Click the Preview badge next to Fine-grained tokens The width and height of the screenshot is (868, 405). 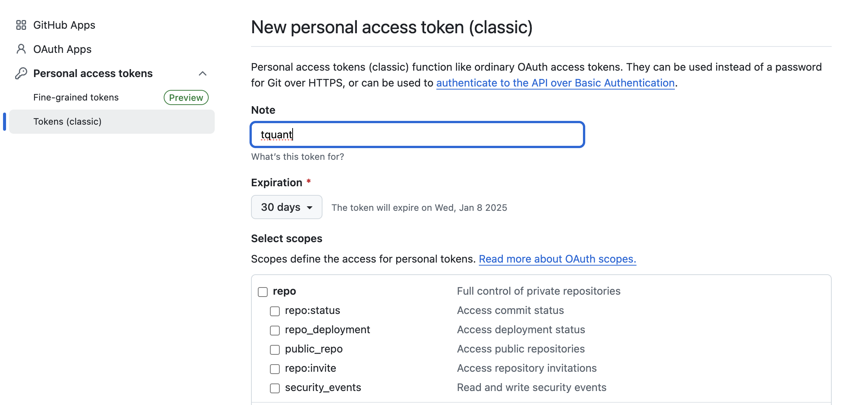[186, 97]
